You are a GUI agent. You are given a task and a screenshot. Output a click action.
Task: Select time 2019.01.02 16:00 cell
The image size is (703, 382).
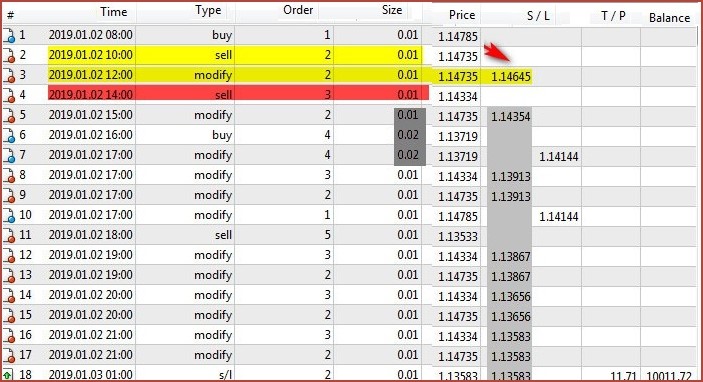(91, 135)
